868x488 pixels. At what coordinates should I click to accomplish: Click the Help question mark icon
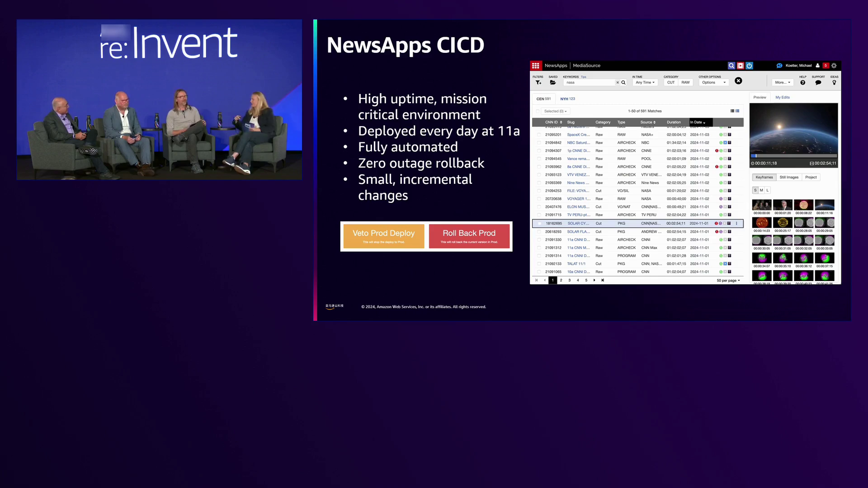click(802, 82)
